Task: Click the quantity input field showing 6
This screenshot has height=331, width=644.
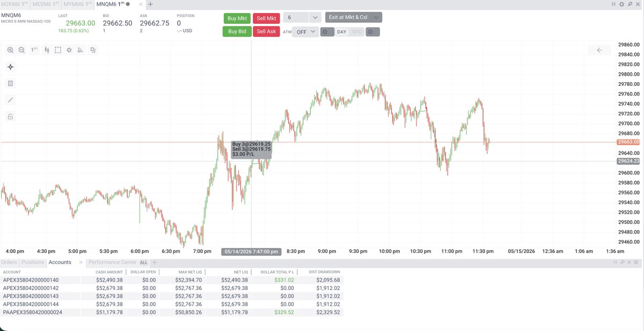Action: (296, 17)
